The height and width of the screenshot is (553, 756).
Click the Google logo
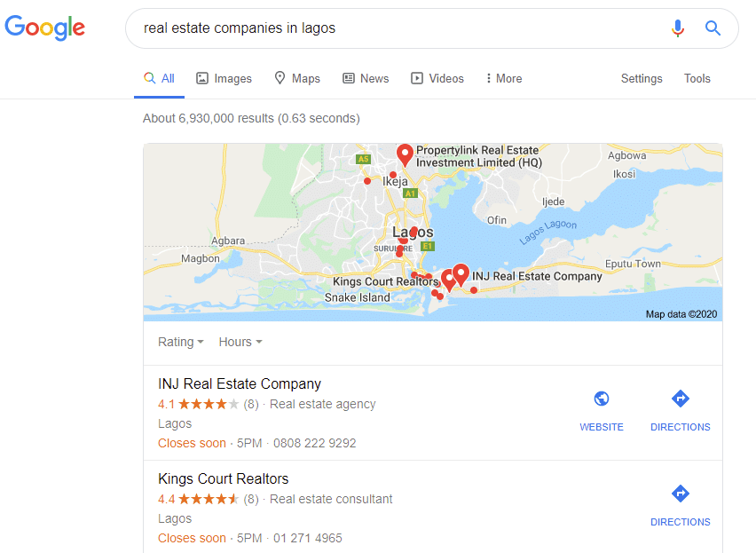(45, 28)
